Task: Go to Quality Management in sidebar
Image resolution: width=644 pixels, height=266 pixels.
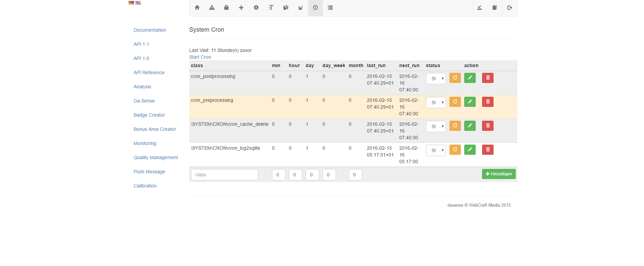Action: [156, 157]
